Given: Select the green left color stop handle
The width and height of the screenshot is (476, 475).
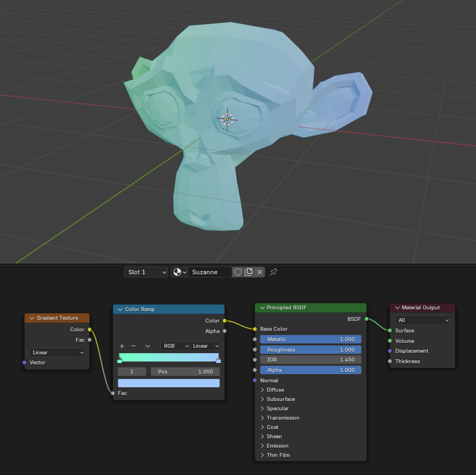Looking at the screenshot, I should click(120, 360).
